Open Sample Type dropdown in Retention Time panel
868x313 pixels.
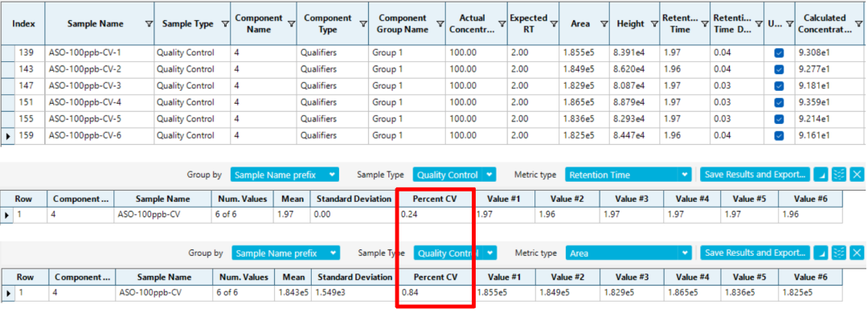tap(454, 175)
